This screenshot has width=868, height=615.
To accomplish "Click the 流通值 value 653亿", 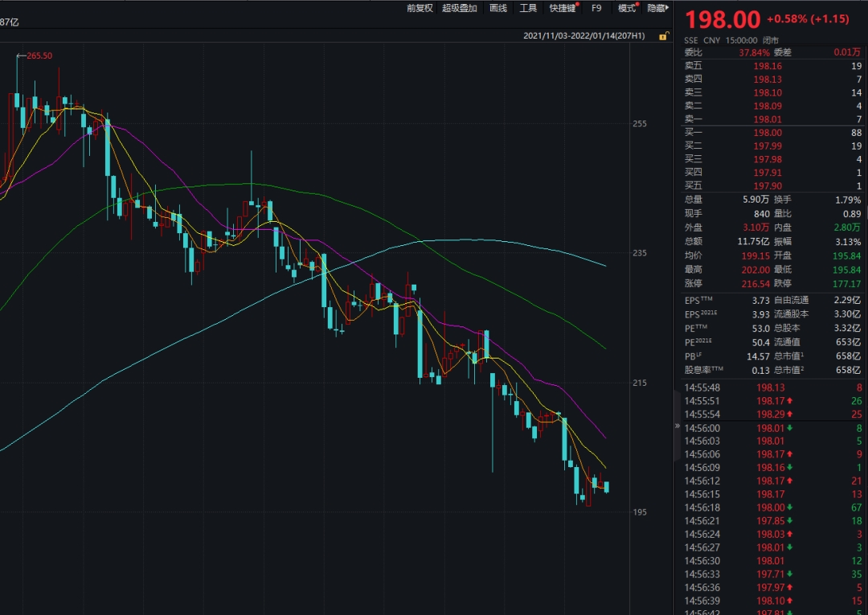I will [x=848, y=342].
